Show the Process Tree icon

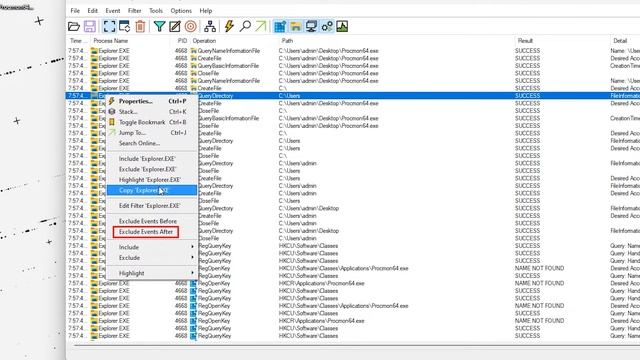pyautogui.click(x=210, y=27)
